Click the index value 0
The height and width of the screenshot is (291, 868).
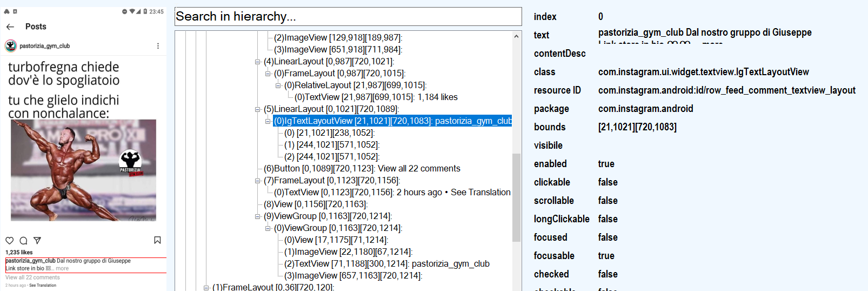(x=600, y=17)
